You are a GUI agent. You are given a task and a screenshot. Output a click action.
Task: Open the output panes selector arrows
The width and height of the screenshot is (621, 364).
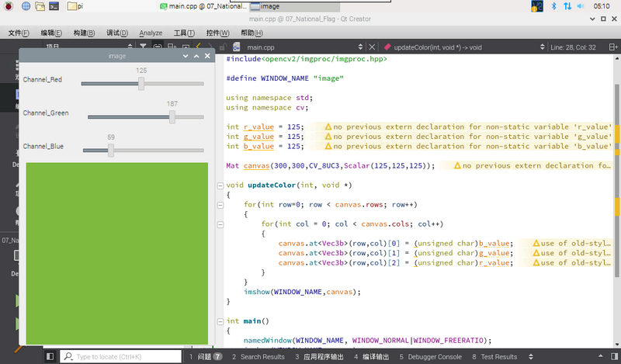pos(531,356)
